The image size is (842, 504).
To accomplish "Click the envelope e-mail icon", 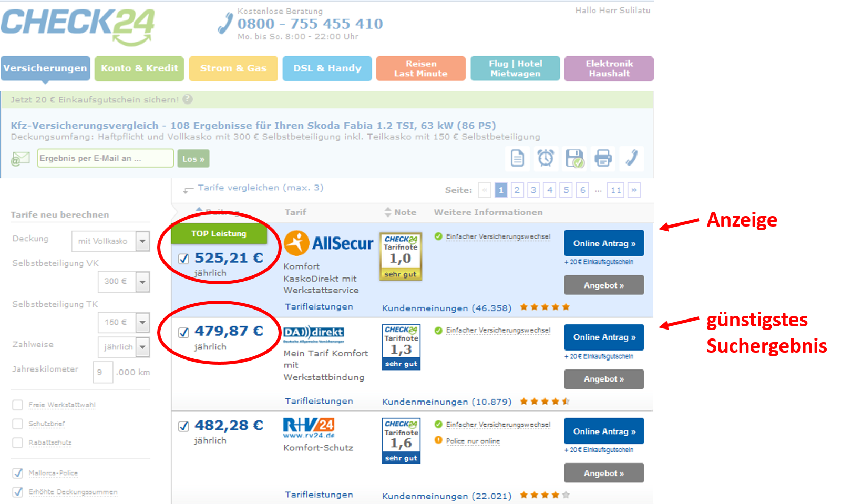I will pos(20,158).
